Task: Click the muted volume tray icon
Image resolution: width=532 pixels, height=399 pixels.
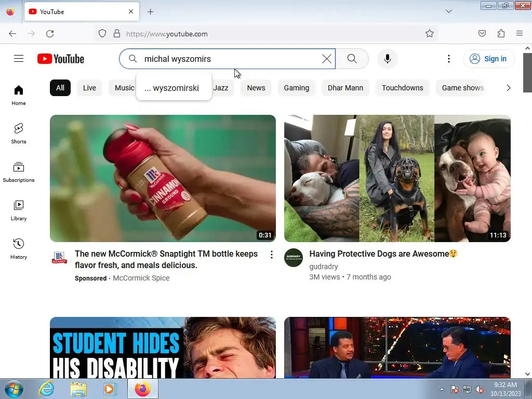Action: pos(480,390)
